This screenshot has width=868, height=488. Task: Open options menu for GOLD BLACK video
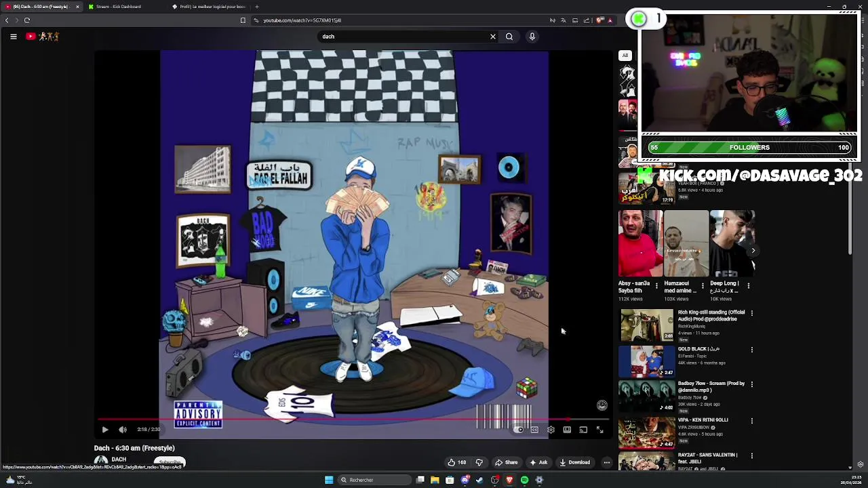click(x=751, y=350)
